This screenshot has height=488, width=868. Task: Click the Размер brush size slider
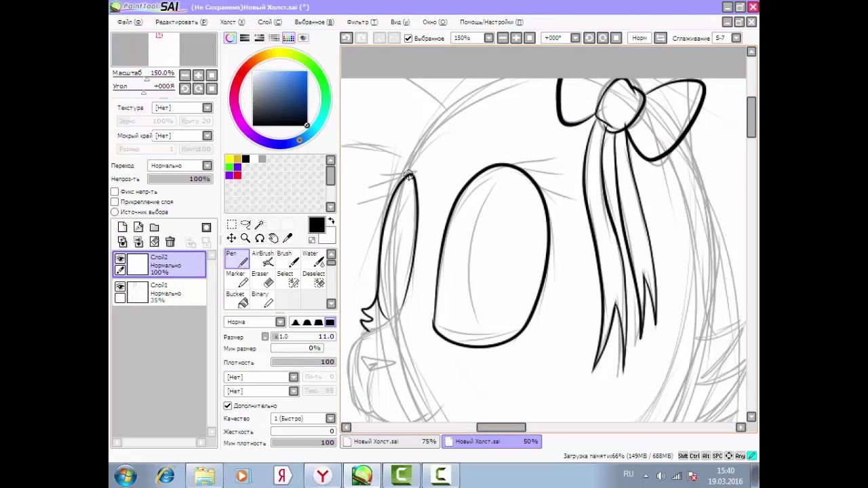click(x=303, y=337)
